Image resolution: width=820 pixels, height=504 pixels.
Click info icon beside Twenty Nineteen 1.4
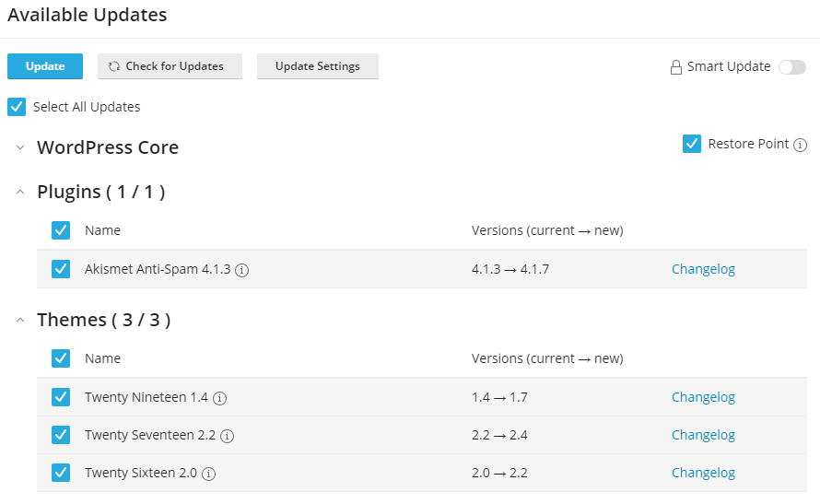click(220, 398)
